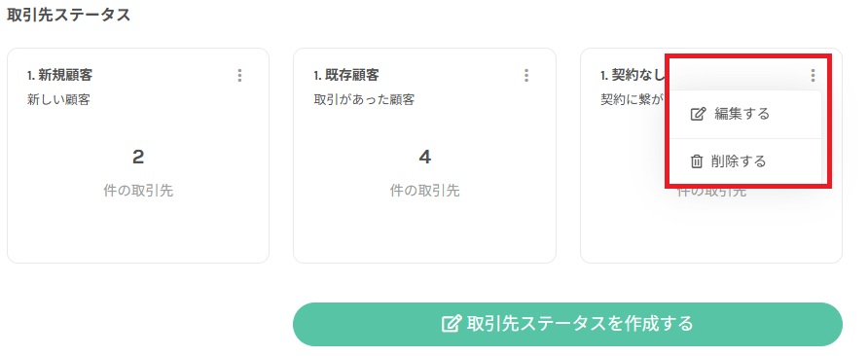Click the 取引先ステータス section heading
The image size is (868, 356).
pyautogui.click(x=69, y=15)
